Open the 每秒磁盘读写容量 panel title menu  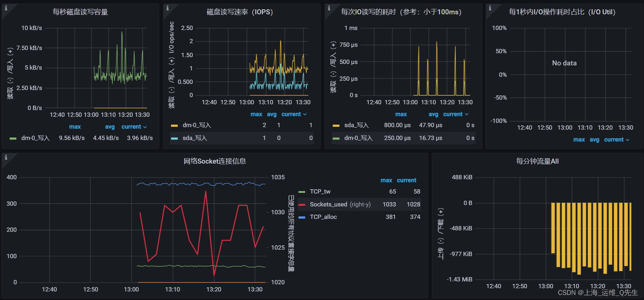80,12
